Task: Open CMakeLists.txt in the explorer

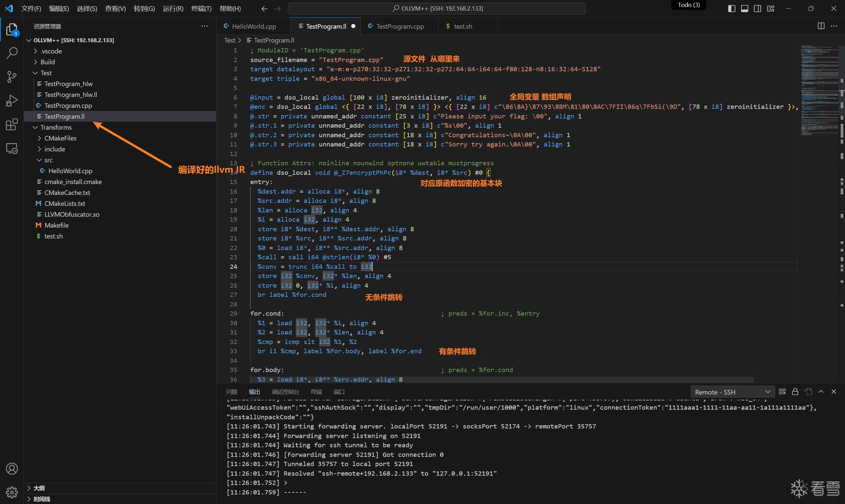Action: pos(65,204)
